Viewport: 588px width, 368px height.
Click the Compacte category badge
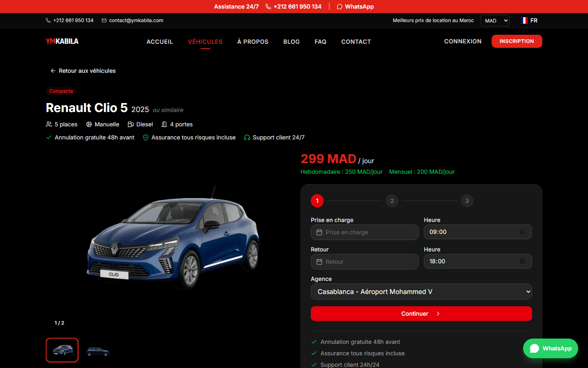[x=61, y=91]
